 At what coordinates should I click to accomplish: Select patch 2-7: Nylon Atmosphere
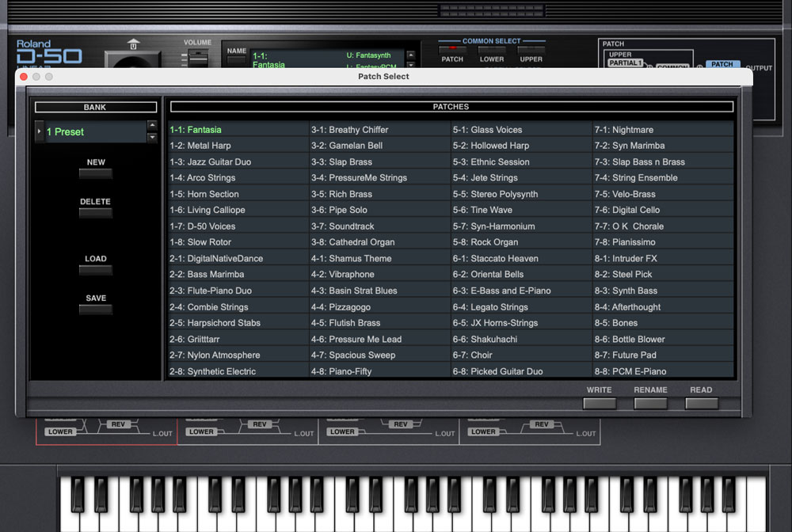[238, 355]
